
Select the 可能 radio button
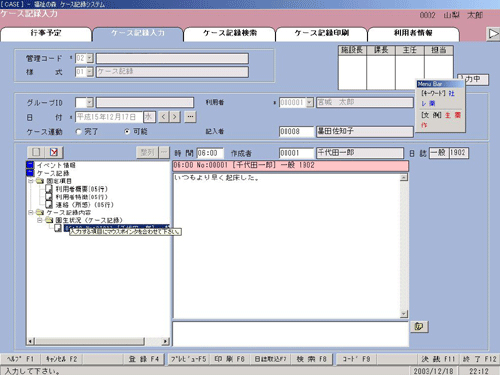(x=127, y=132)
